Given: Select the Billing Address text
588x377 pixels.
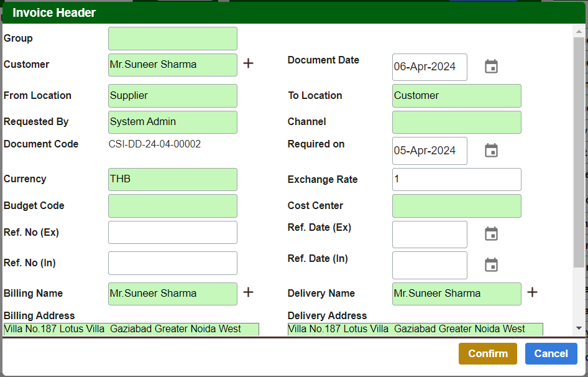Looking at the screenshot, I should click(x=131, y=328).
